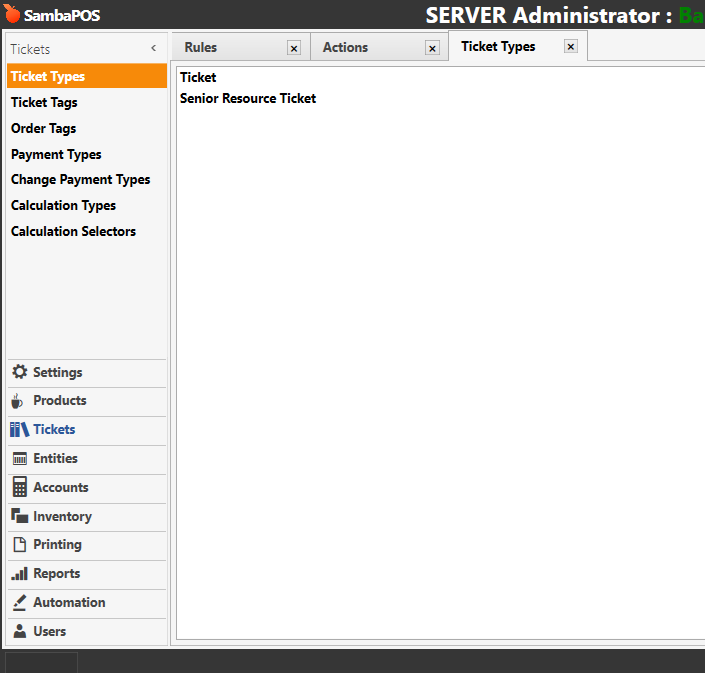Click the SERVER Administrator title text
This screenshot has height=673, width=705.
pyautogui.click(x=549, y=15)
